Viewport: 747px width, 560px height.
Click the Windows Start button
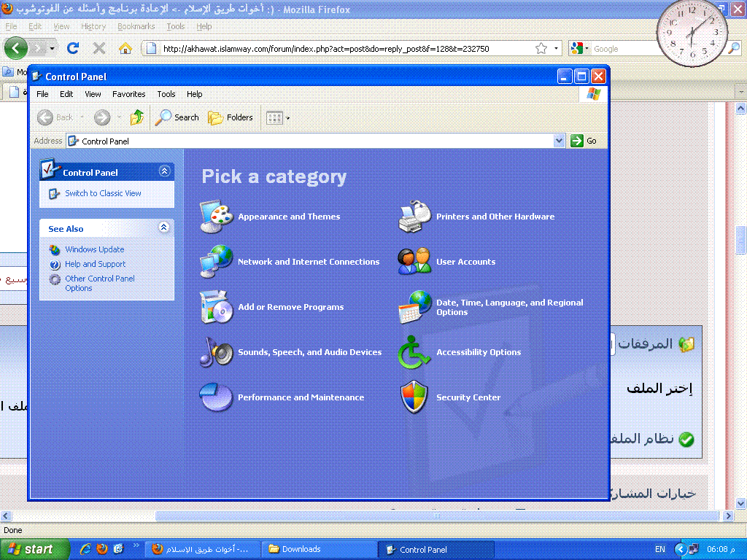(34, 549)
